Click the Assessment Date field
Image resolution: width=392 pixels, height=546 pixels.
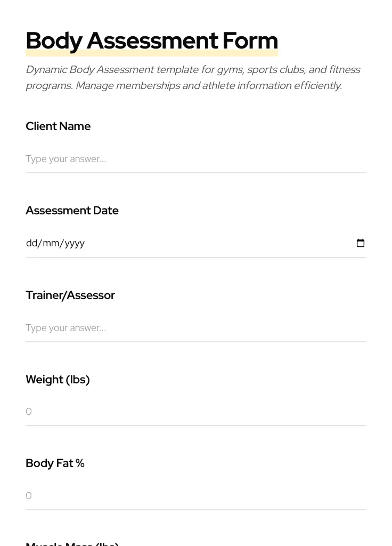tap(160, 243)
